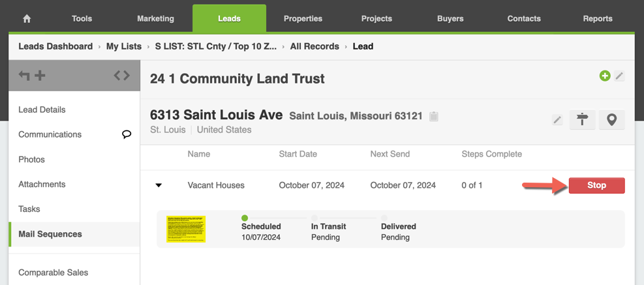
Task: Copy address using clipboard icon
Action: click(433, 117)
